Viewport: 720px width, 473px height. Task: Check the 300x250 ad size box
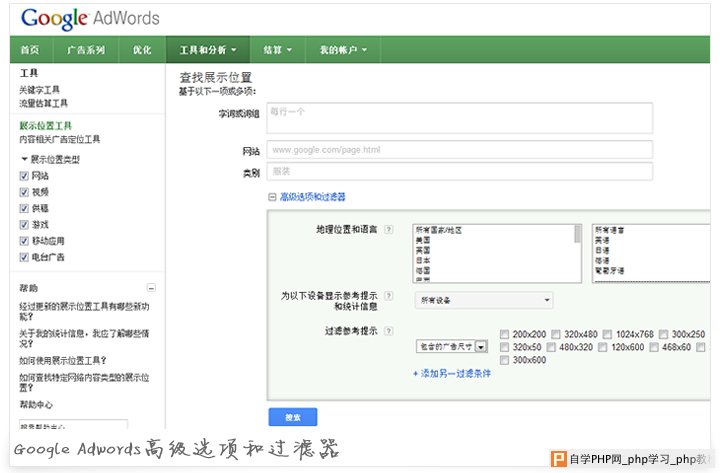click(663, 334)
